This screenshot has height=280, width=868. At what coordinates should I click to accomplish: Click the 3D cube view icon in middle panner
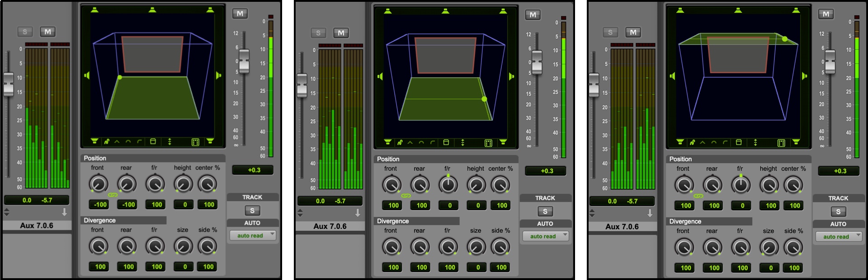pyautogui.click(x=446, y=143)
